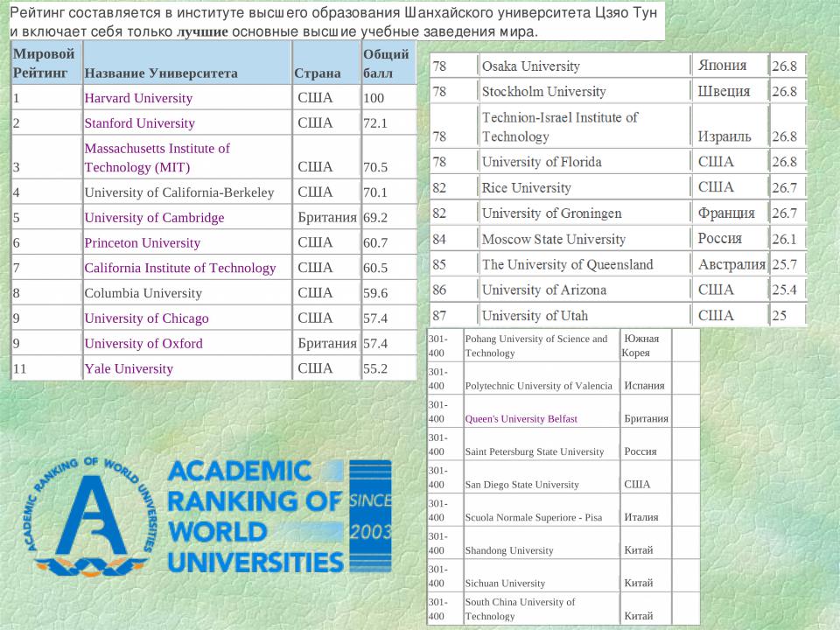Select Stanford's score '72.1'
The height and width of the screenshot is (630, 840).
388,123
